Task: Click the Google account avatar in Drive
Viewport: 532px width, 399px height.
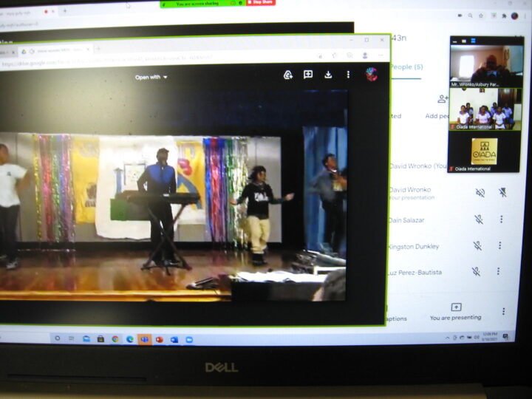Action: 371,74
